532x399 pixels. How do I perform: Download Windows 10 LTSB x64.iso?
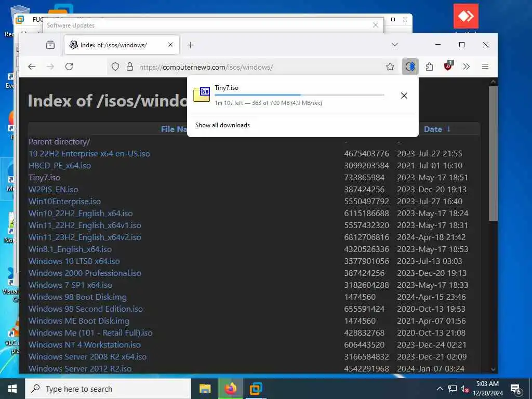74,261
